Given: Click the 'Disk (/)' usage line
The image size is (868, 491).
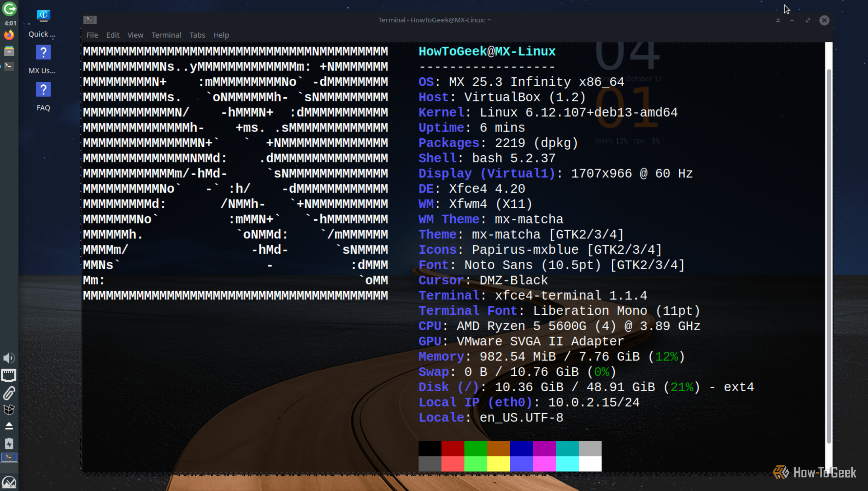Looking at the screenshot, I should tap(586, 387).
